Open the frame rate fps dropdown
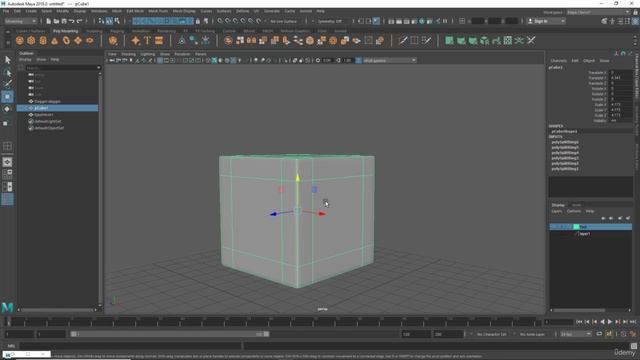 tap(576, 334)
